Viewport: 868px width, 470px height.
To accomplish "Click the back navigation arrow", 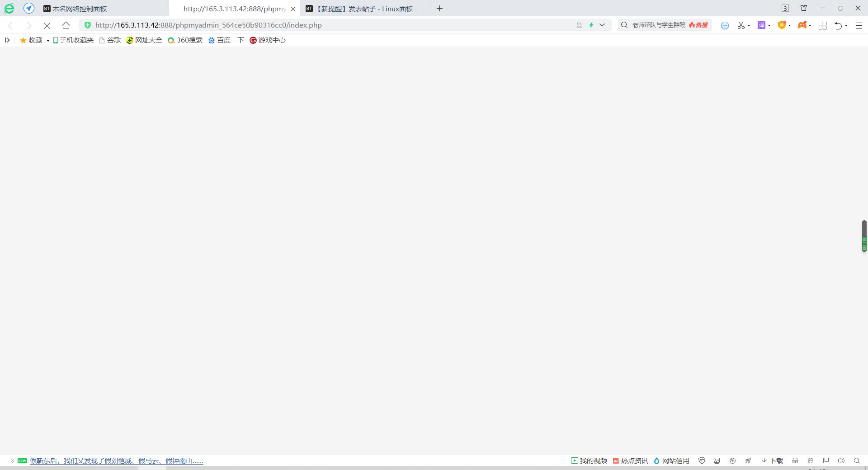I will tap(10, 25).
